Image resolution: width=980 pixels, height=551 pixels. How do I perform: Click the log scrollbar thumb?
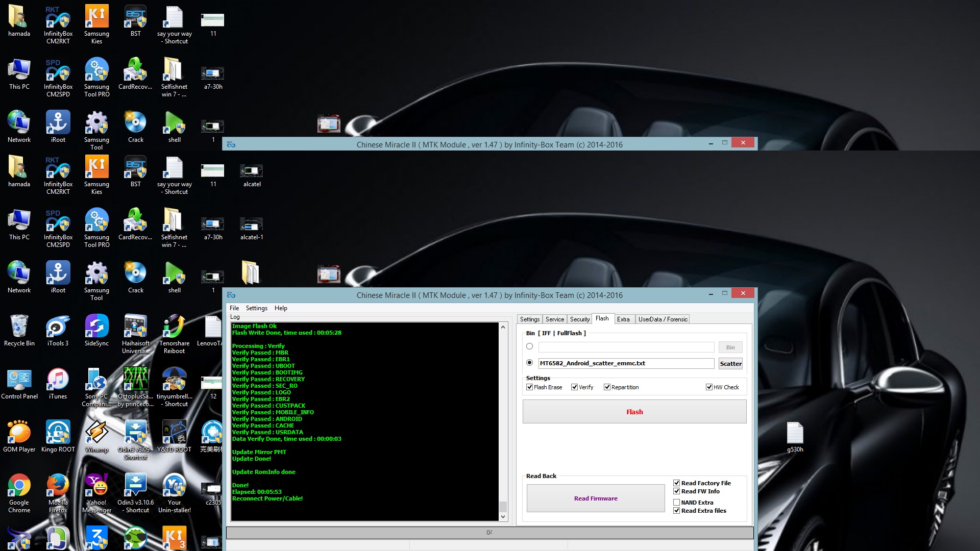503,506
